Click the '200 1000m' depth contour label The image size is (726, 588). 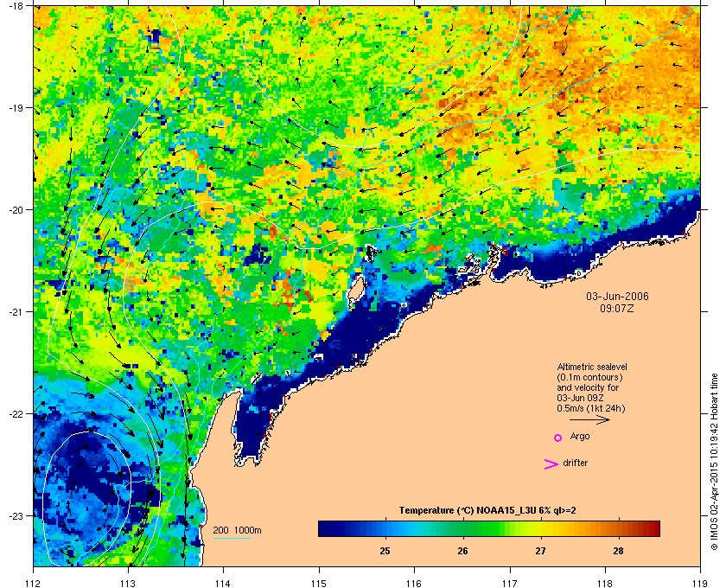[x=237, y=530]
